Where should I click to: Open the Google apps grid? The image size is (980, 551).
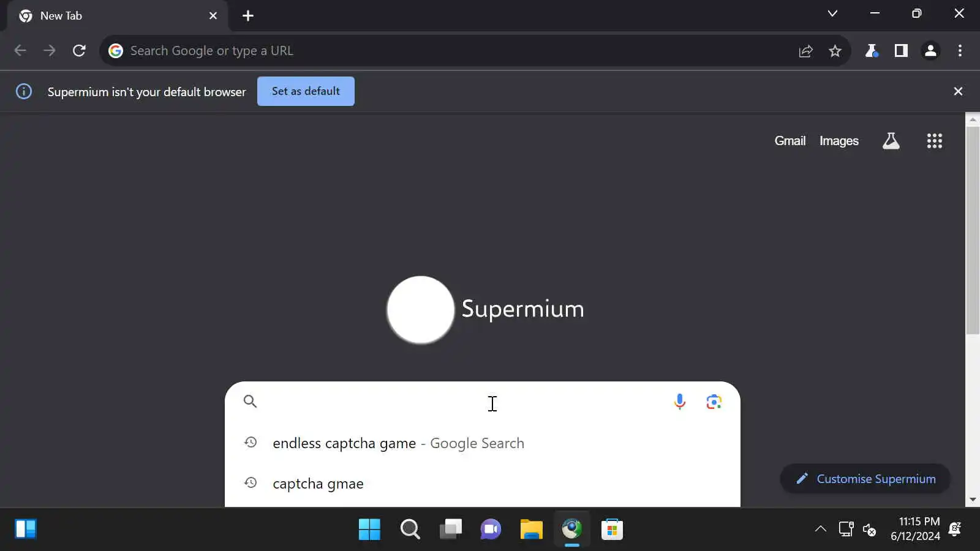935,141
